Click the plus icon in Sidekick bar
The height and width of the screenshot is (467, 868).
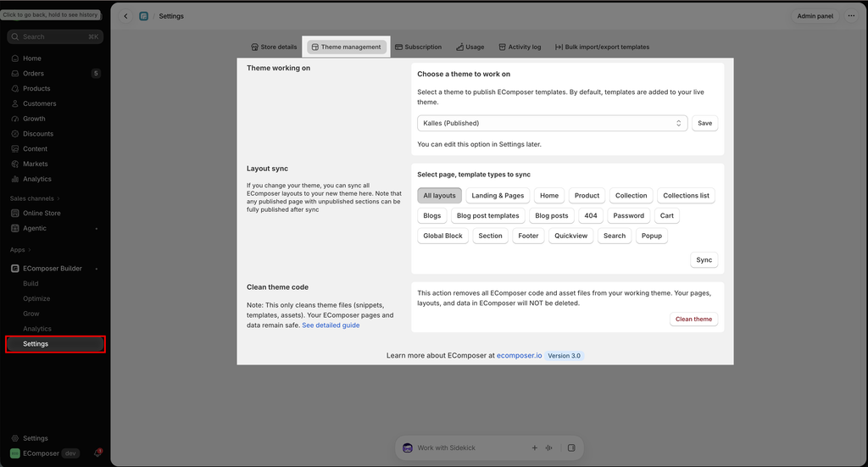click(535, 448)
